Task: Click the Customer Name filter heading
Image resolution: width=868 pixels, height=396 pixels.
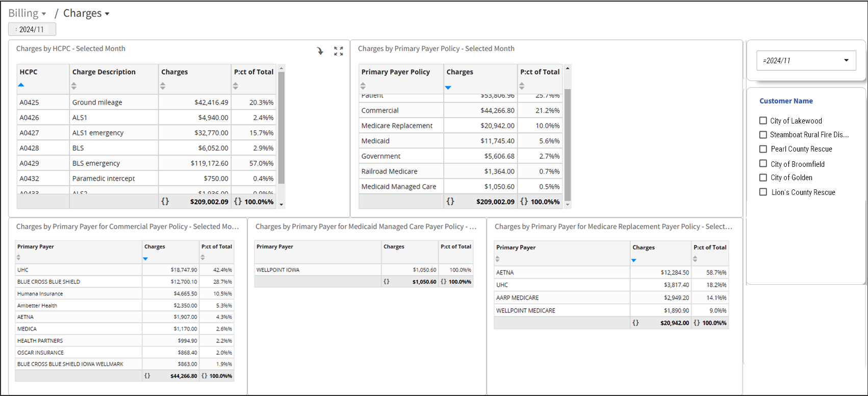Action: pos(786,101)
